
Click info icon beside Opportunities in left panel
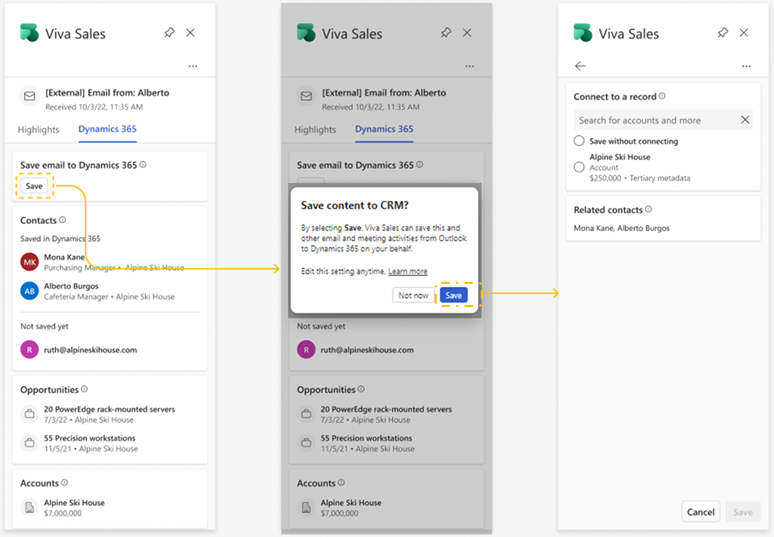84,389
